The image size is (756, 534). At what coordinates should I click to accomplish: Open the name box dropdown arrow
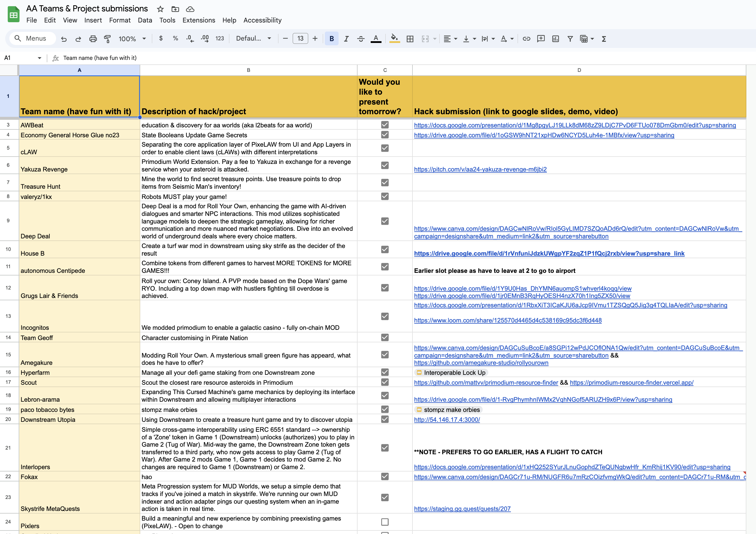coord(39,58)
